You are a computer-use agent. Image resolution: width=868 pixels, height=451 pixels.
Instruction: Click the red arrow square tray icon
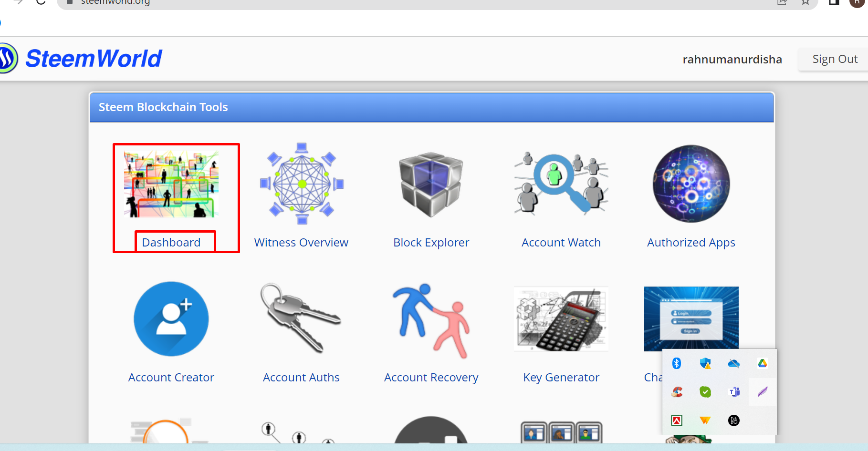tap(677, 420)
